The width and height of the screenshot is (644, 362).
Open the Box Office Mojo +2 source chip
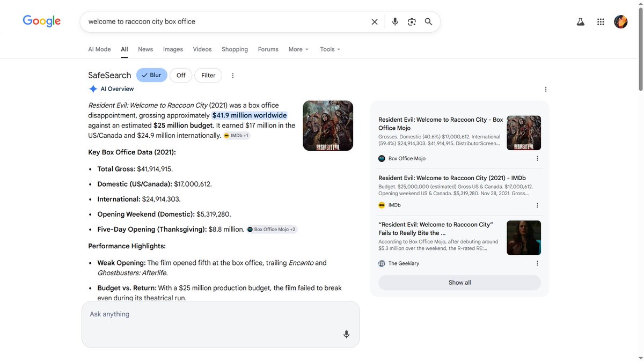[x=272, y=230]
